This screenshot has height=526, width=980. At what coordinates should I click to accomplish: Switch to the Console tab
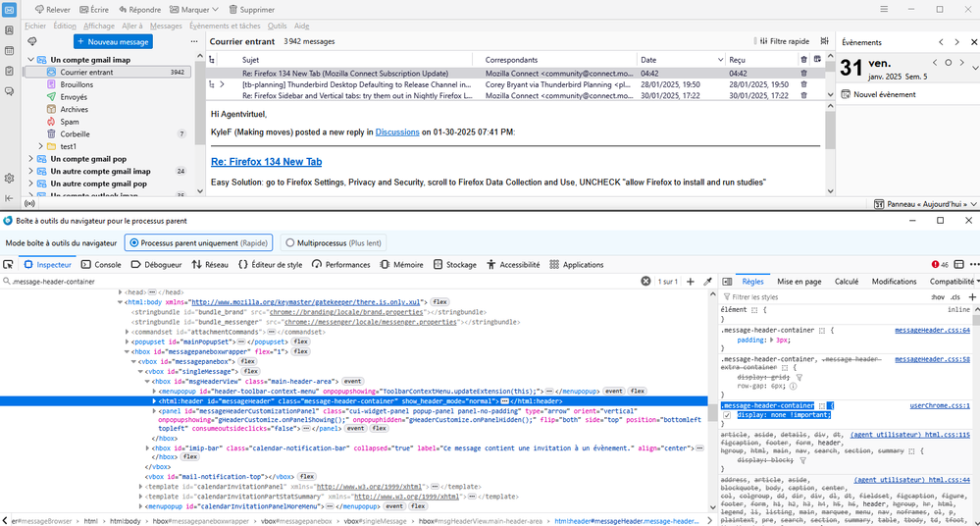[x=101, y=265]
